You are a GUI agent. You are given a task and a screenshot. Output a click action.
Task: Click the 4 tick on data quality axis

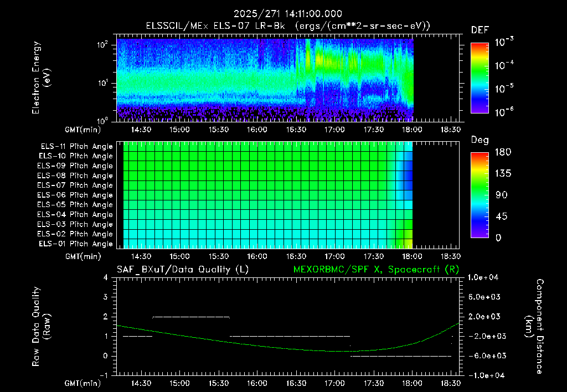pyautogui.click(x=106, y=277)
